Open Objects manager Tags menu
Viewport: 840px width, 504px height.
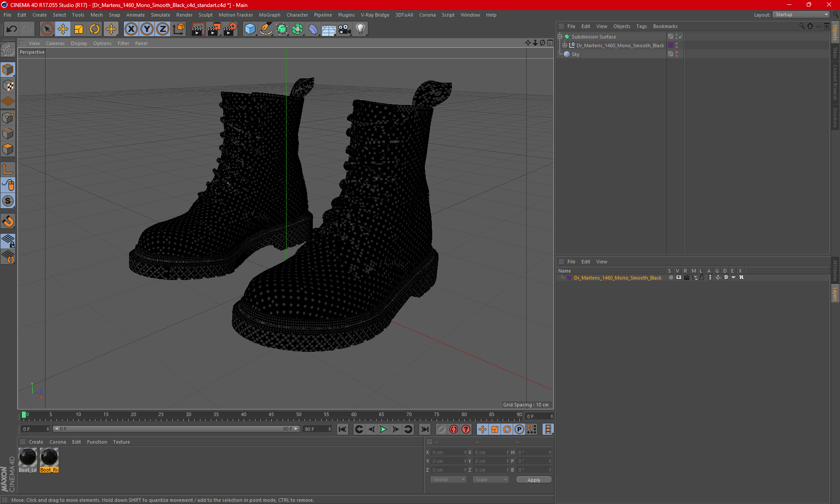tap(641, 26)
